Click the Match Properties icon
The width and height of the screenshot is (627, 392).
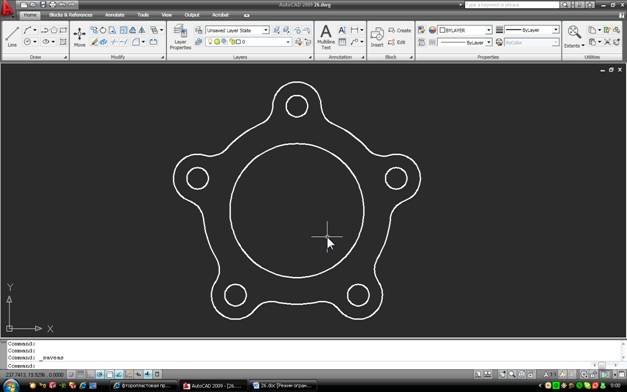[421, 30]
